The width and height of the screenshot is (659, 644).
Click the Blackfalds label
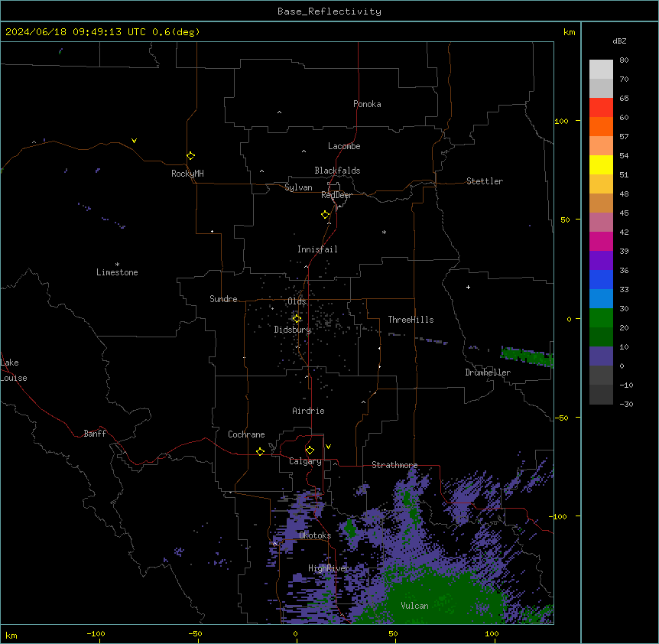click(337, 171)
